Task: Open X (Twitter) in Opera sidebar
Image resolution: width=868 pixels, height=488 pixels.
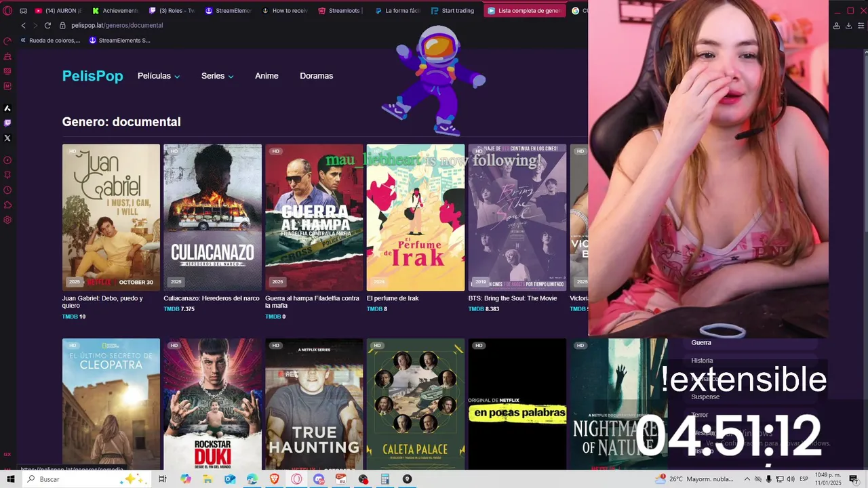Action: click(7, 138)
